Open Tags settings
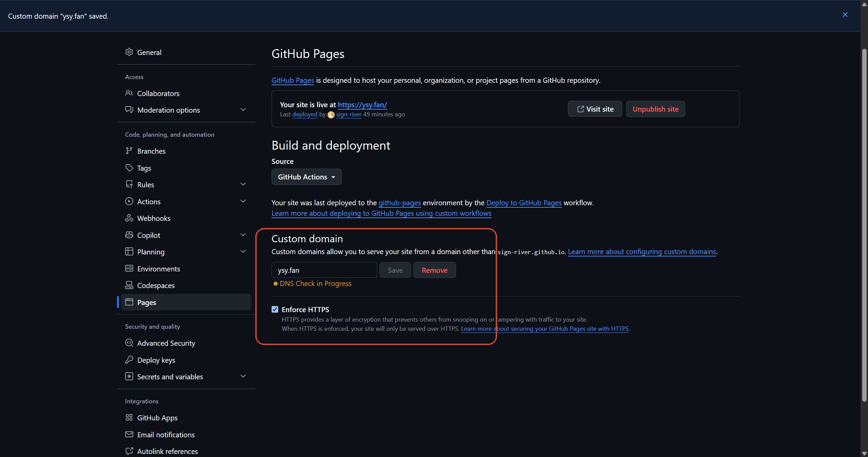This screenshot has height=457, width=868. 186,168
